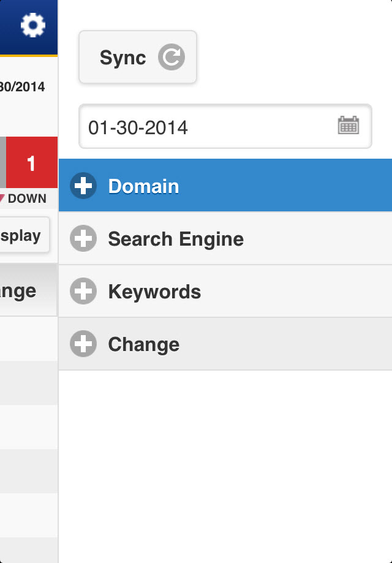Image resolution: width=392 pixels, height=563 pixels.
Task: Click the DOWN label text
Action: pos(27,198)
